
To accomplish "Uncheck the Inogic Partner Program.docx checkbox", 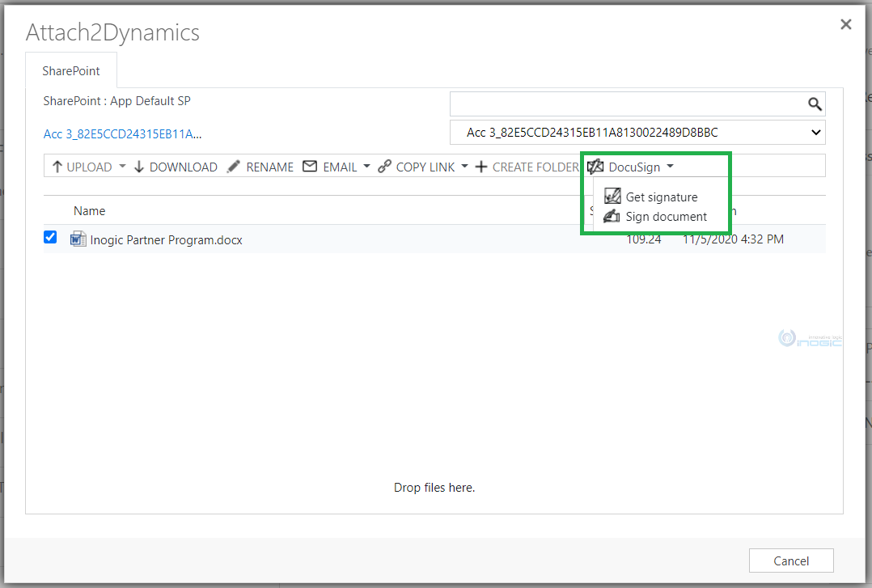I will (x=50, y=238).
